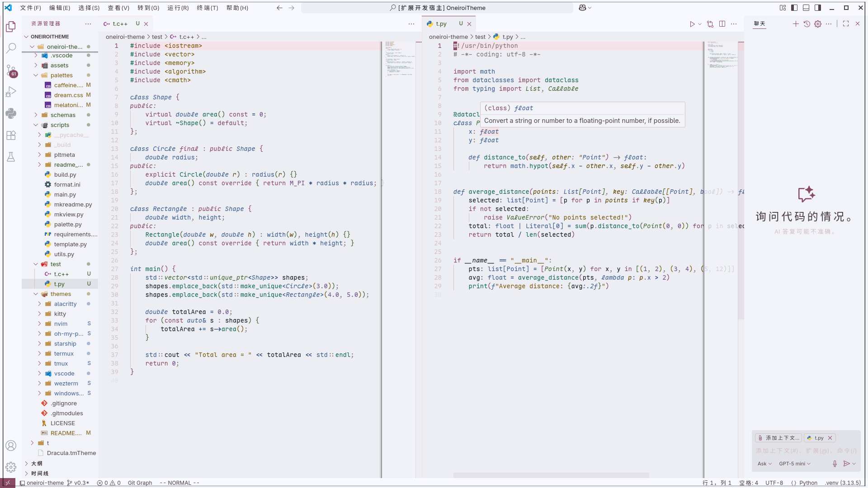Start a new chat with plus icon
Screen dimensions: 868x488
[796, 24]
